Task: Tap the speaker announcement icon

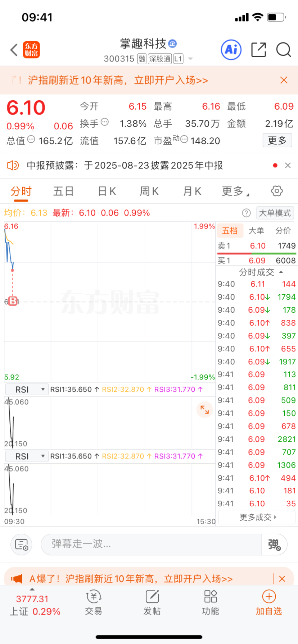Action: pyautogui.click(x=13, y=165)
